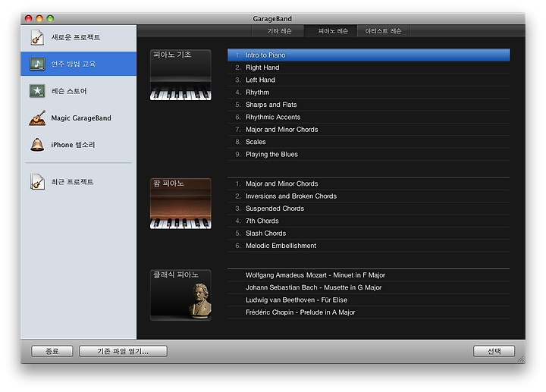The image size is (546, 392).
Task: Select the Left Hand lesson
Action: pyautogui.click(x=369, y=80)
